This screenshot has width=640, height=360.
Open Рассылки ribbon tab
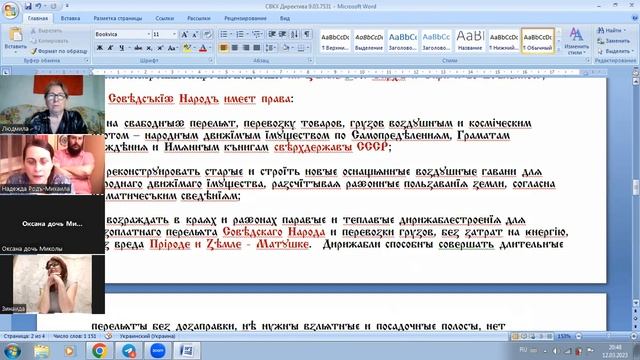coord(199,18)
